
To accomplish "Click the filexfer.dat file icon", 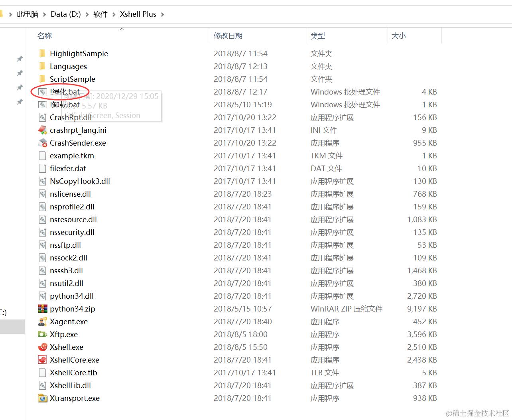I will [x=42, y=168].
